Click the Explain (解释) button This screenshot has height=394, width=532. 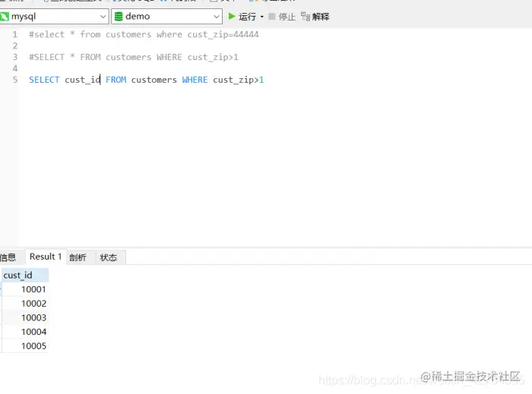click(315, 17)
